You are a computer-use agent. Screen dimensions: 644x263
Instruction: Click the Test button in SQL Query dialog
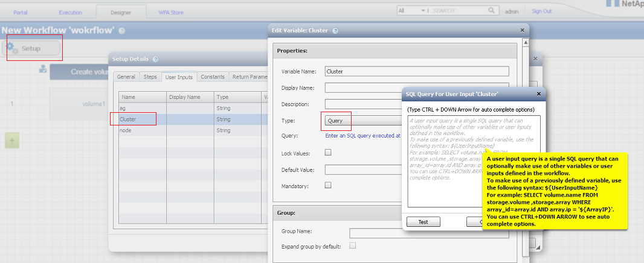click(423, 222)
